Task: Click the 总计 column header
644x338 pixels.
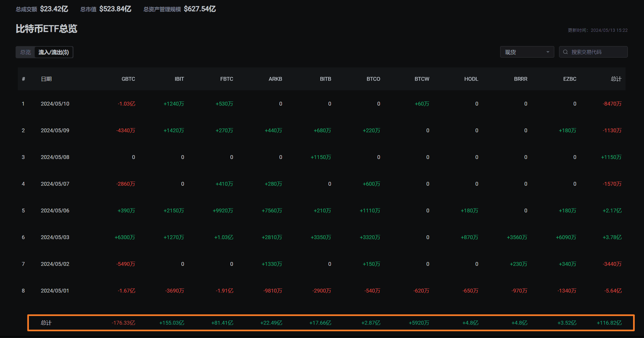Action: point(616,79)
